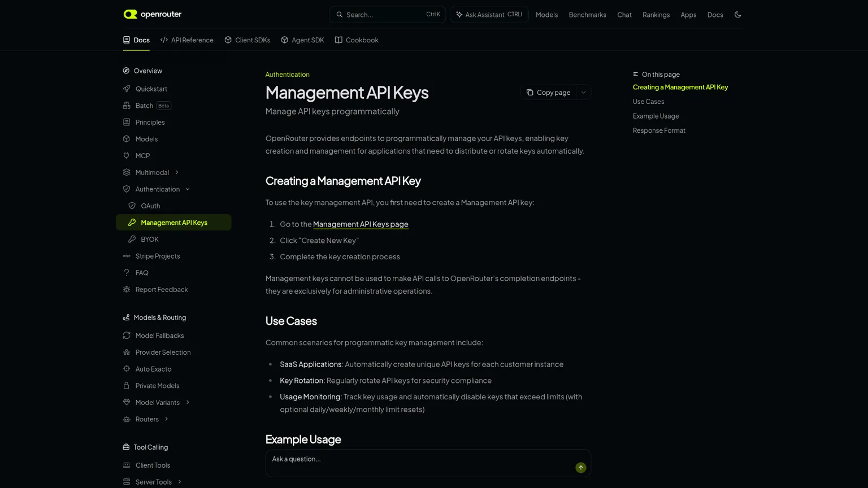Open Rankings in top navigation
This screenshot has height=488, width=868.
coord(656,15)
